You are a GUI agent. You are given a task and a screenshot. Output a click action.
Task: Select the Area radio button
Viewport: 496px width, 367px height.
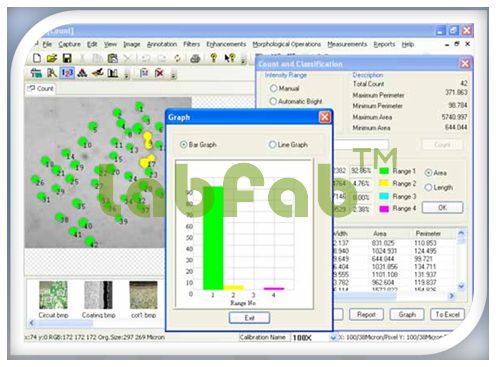coord(428,173)
